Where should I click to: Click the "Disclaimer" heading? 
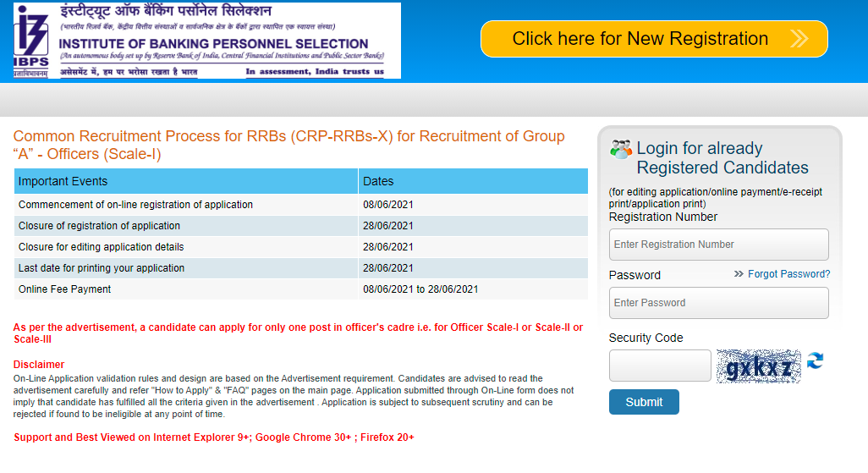point(39,365)
